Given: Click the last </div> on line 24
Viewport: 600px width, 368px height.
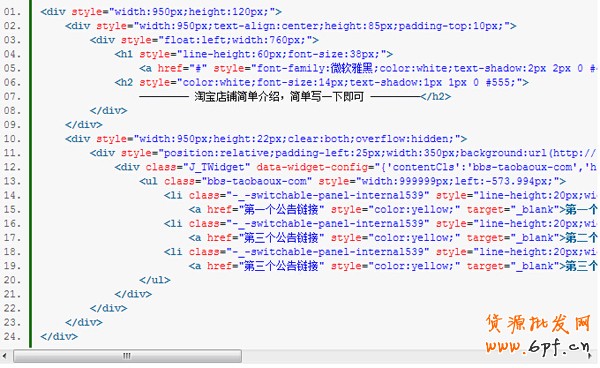Looking at the screenshot, I should (x=59, y=337).
